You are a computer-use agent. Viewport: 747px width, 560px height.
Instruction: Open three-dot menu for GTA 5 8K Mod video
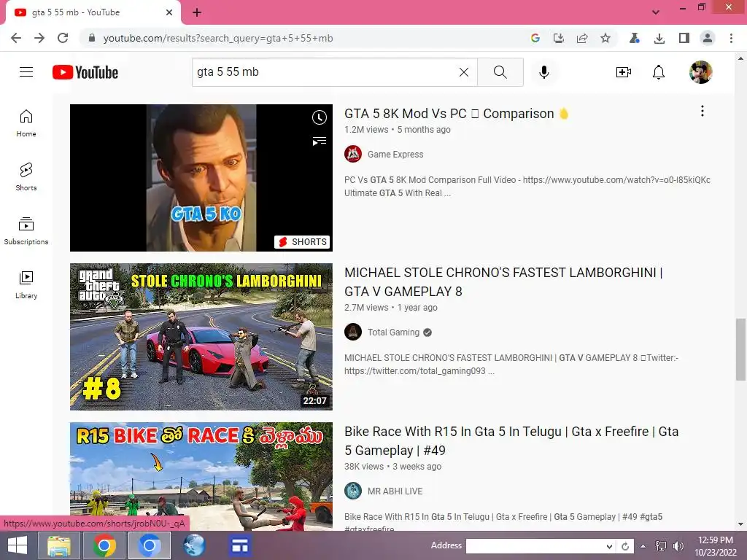tap(703, 111)
